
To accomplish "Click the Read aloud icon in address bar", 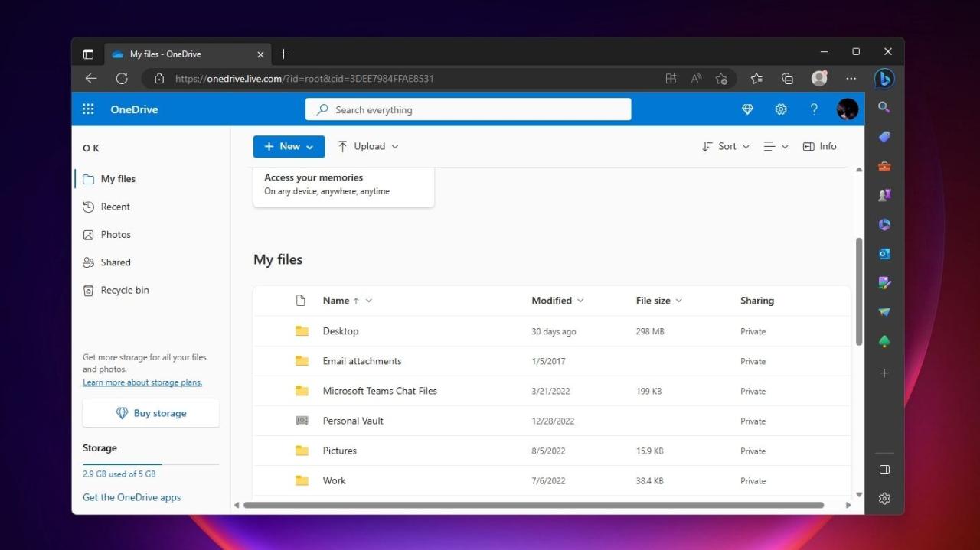I will [696, 78].
